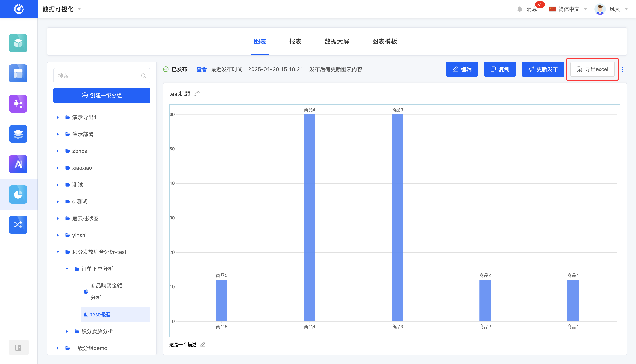636x364 pixels.
Task: Switch to the 报表 tab
Action: click(295, 41)
